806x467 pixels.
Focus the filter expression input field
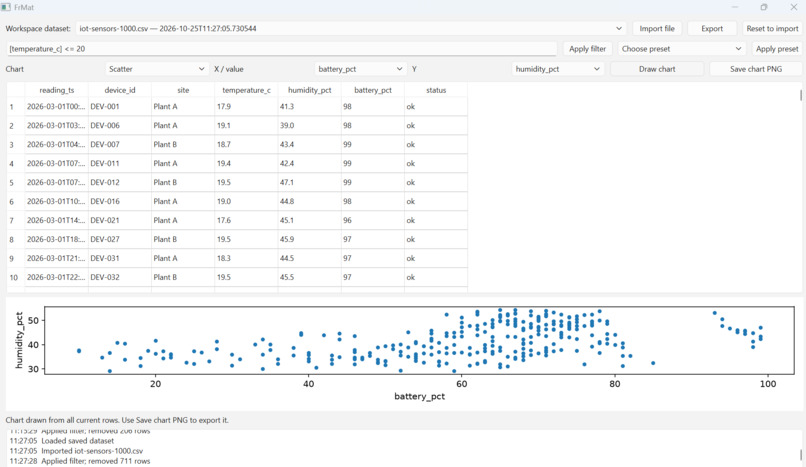coord(282,49)
